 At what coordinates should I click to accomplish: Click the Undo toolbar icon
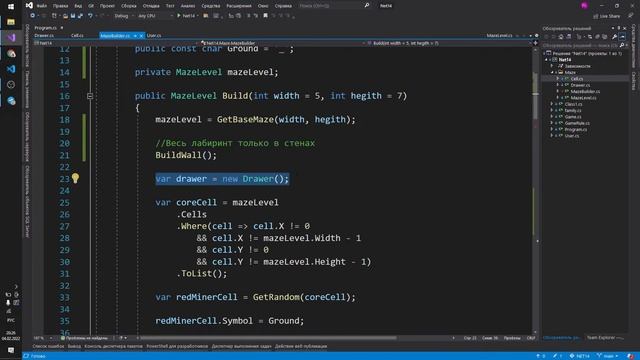click(x=90, y=16)
